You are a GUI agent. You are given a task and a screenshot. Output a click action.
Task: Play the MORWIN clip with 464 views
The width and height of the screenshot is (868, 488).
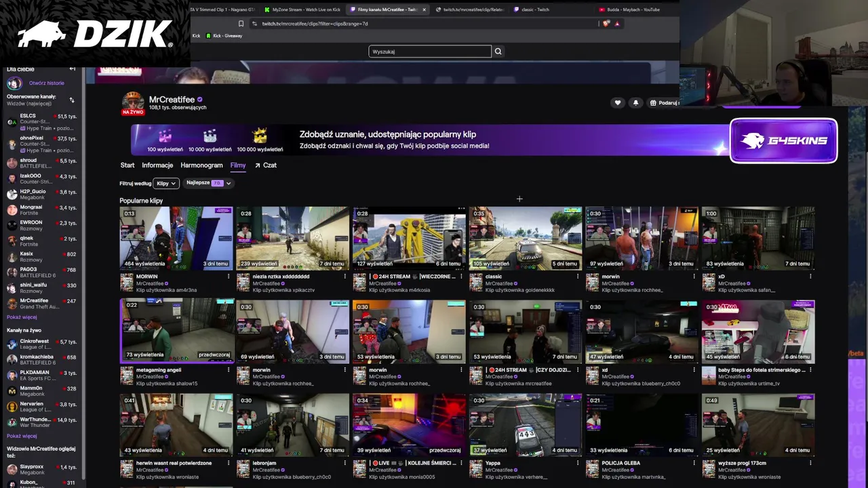(x=176, y=238)
